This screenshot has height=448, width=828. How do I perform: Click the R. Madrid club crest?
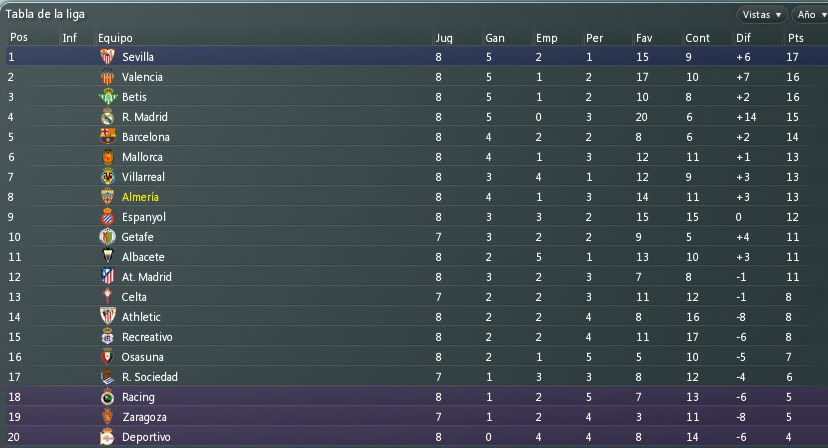108,117
